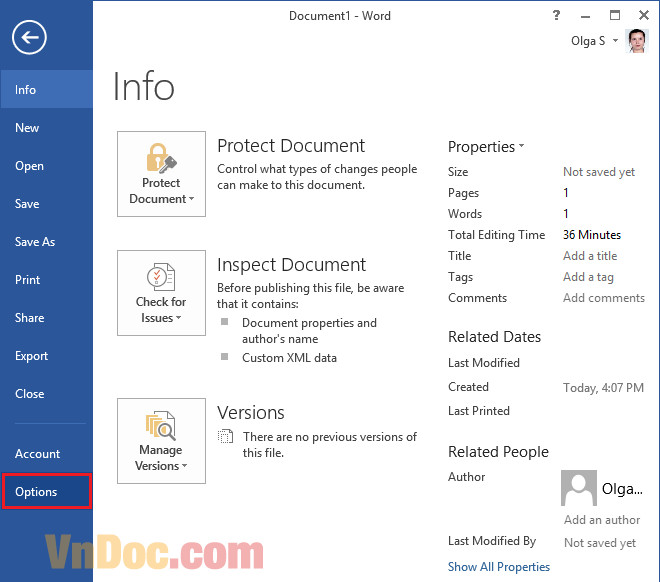Click the Add a tag field
Image resolution: width=660 pixels, height=582 pixels.
click(x=588, y=277)
